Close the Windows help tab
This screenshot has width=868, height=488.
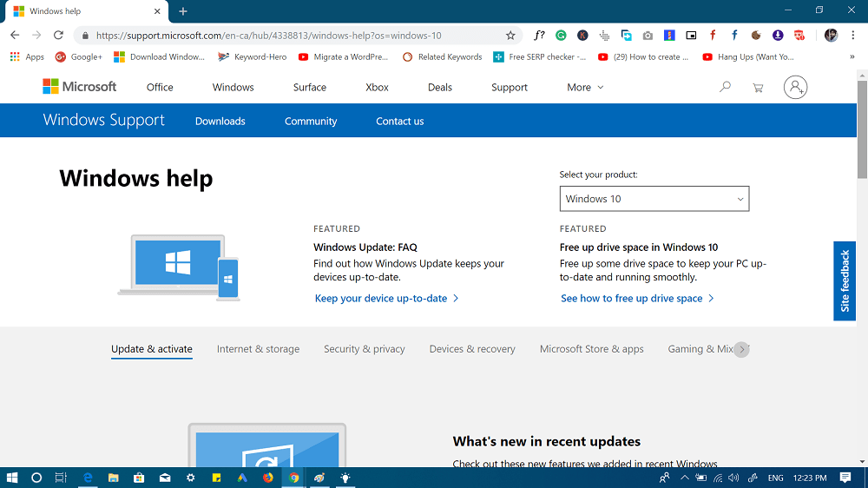click(157, 11)
